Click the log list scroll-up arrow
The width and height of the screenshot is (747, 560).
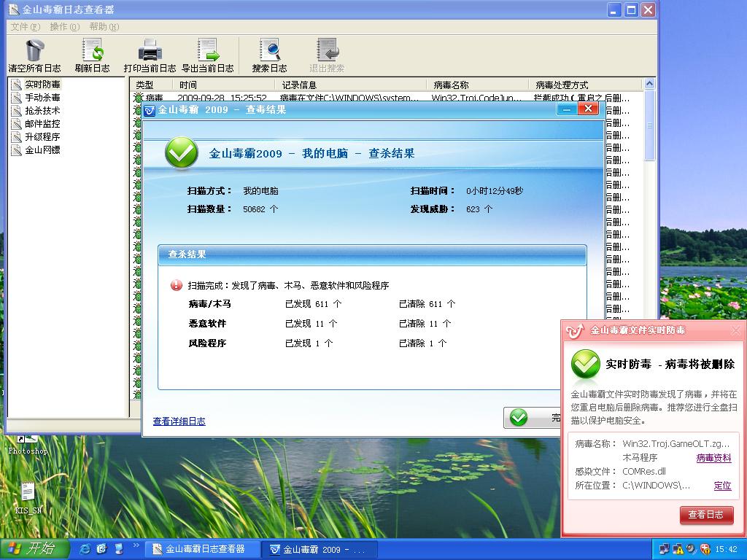click(649, 84)
